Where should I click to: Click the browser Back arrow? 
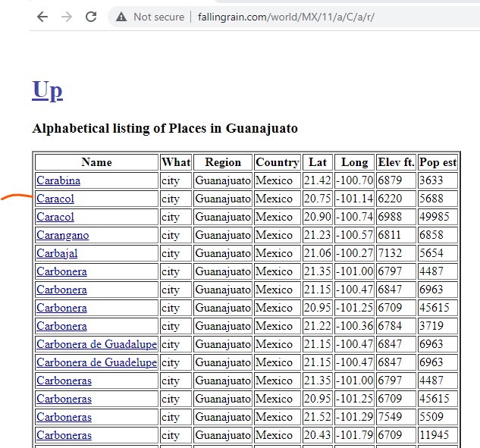42,17
